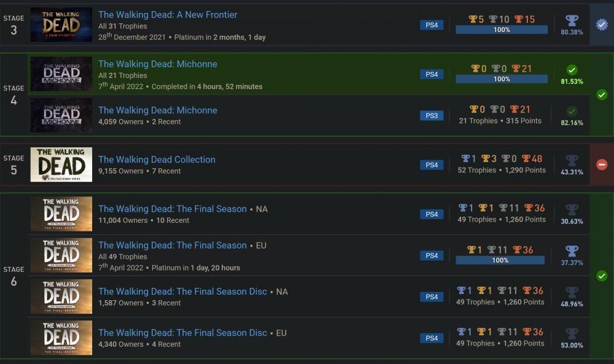Open The Walking Dead Collection title link

(157, 160)
